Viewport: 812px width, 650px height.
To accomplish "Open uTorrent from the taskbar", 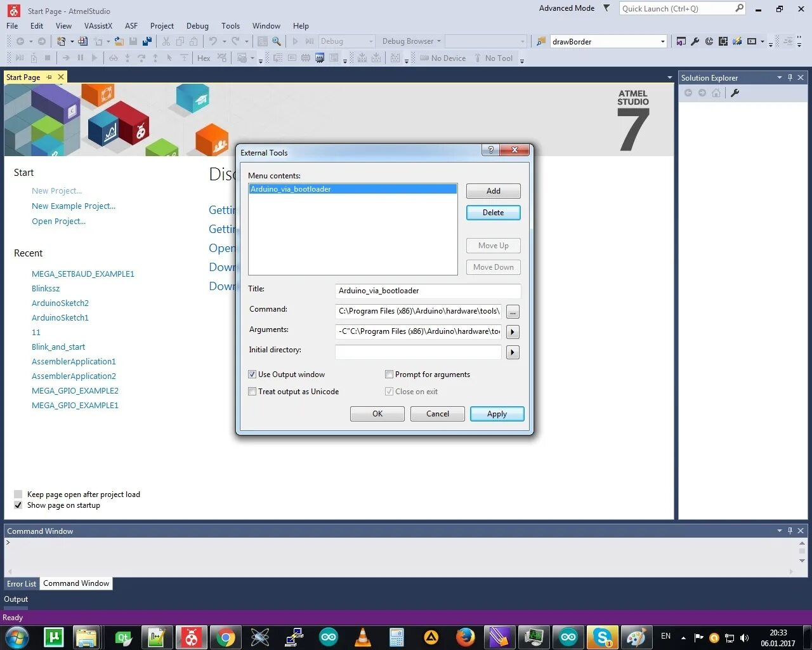I will click(x=54, y=637).
